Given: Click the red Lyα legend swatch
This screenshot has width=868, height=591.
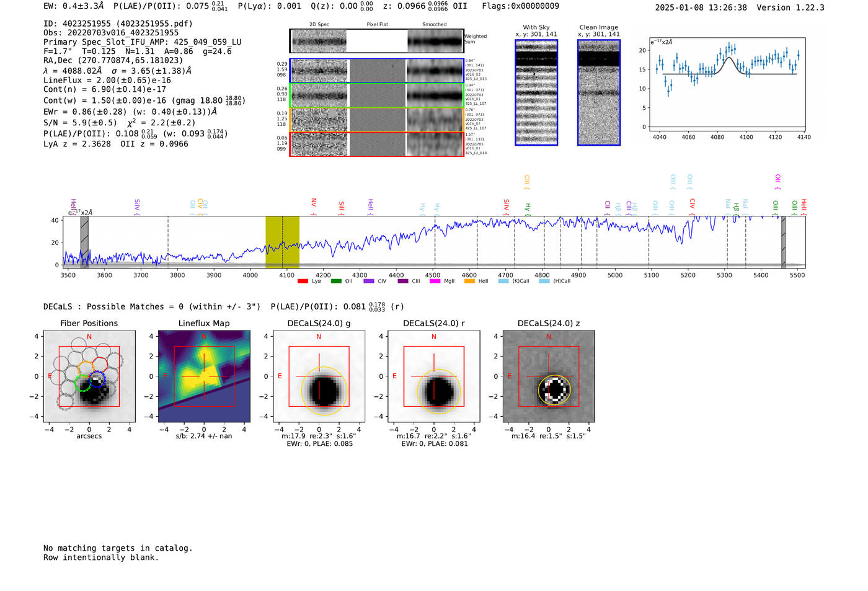Looking at the screenshot, I should [x=303, y=281].
